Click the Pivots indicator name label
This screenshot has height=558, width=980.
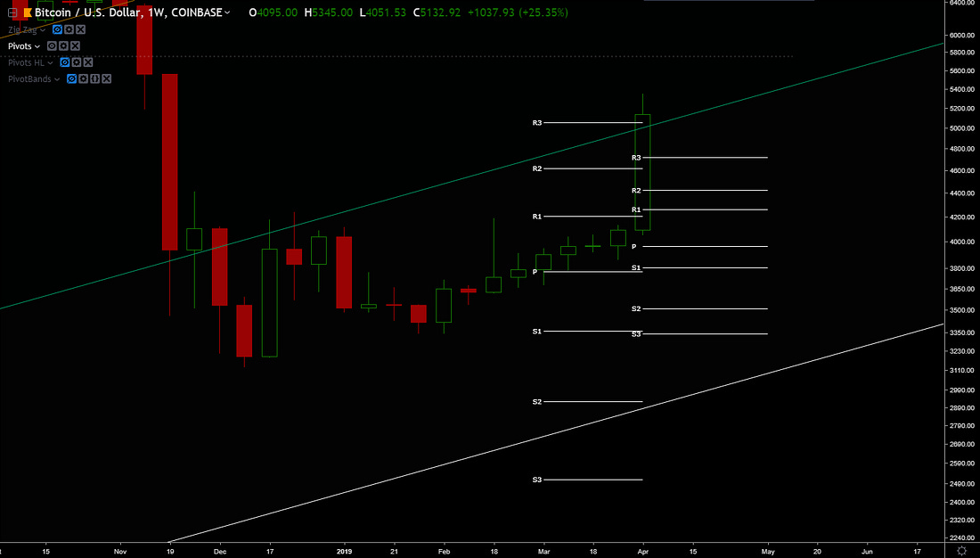point(20,45)
